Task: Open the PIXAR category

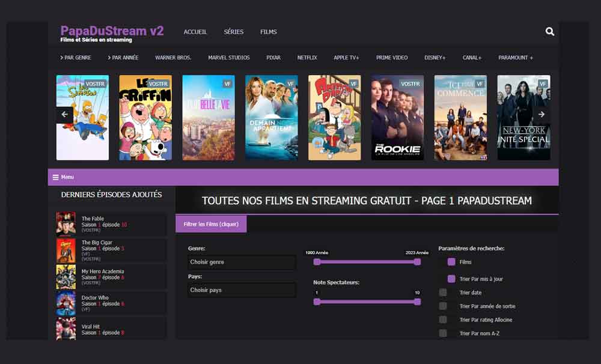Action: (273, 58)
